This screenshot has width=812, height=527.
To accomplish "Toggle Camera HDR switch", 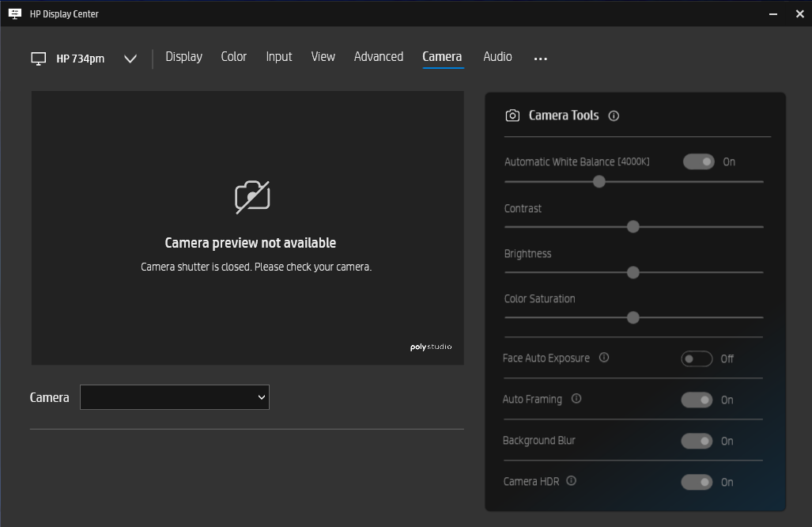I will coord(697,482).
